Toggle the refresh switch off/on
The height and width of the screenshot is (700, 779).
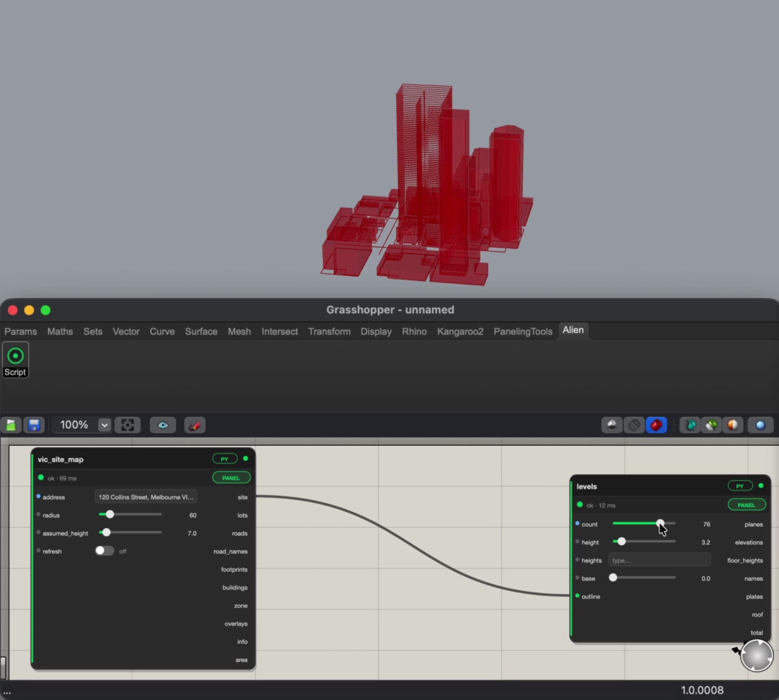(x=104, y=551)
